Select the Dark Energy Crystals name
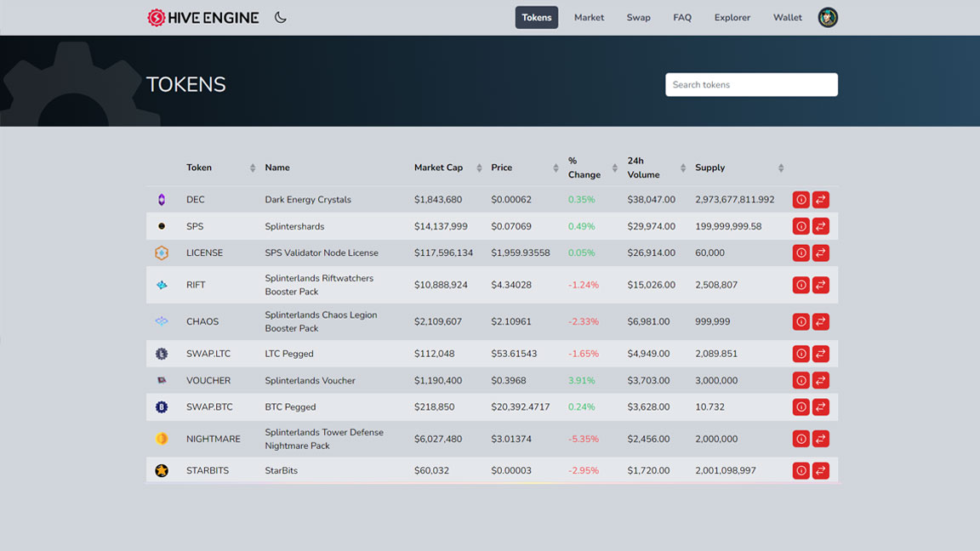 pyautogui.click(x=308, y=200)
